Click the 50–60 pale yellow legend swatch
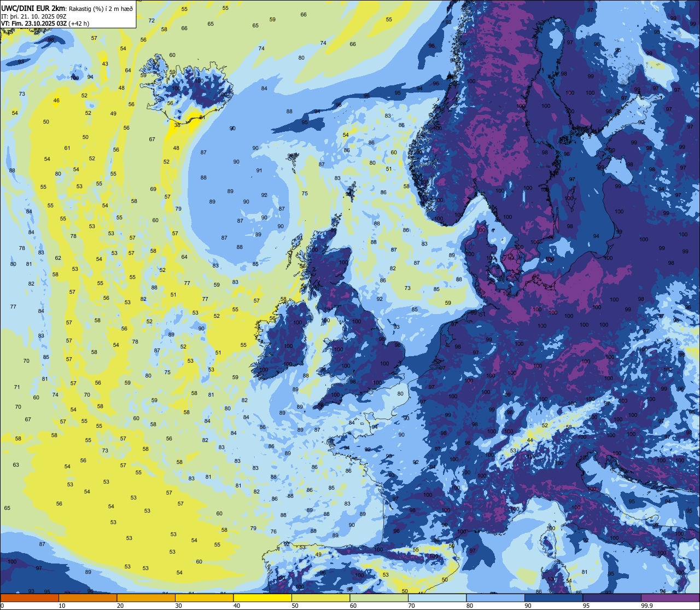Screen dimensions: 700x610 (320, 597)
